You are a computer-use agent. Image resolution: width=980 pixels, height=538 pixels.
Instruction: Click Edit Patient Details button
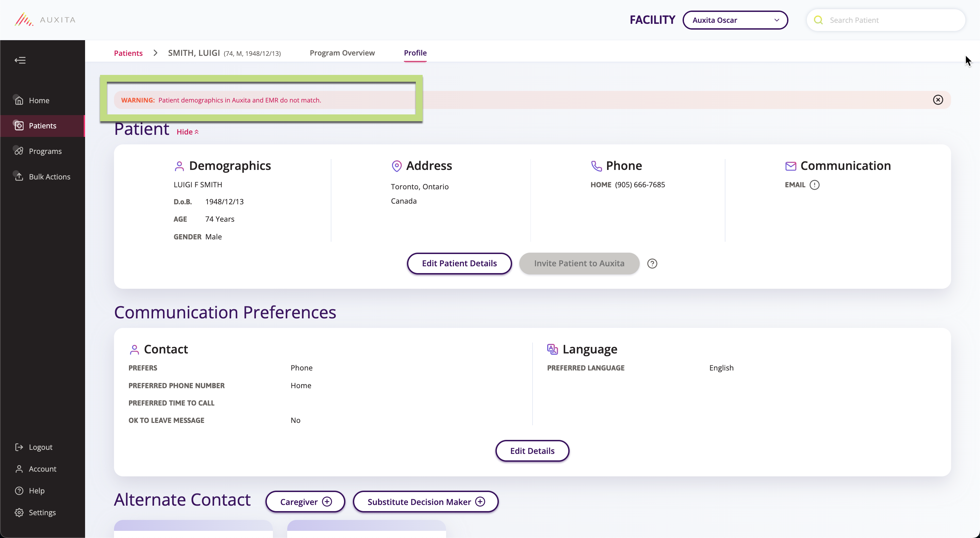click(x=459, y=263)
